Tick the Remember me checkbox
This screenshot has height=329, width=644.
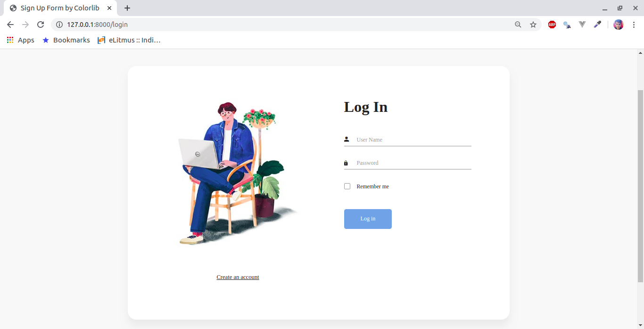pyautogui.click(x=347, y=186)
